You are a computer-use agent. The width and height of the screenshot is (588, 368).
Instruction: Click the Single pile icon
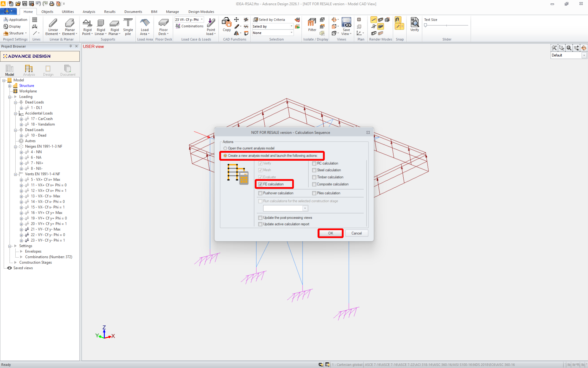point(128,23)
